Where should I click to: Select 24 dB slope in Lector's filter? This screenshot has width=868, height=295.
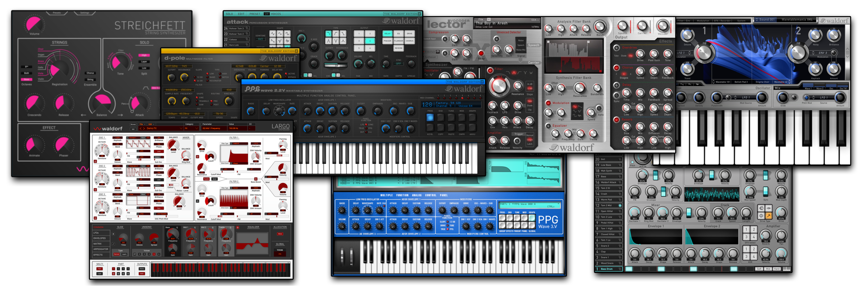tap(530, 84)
